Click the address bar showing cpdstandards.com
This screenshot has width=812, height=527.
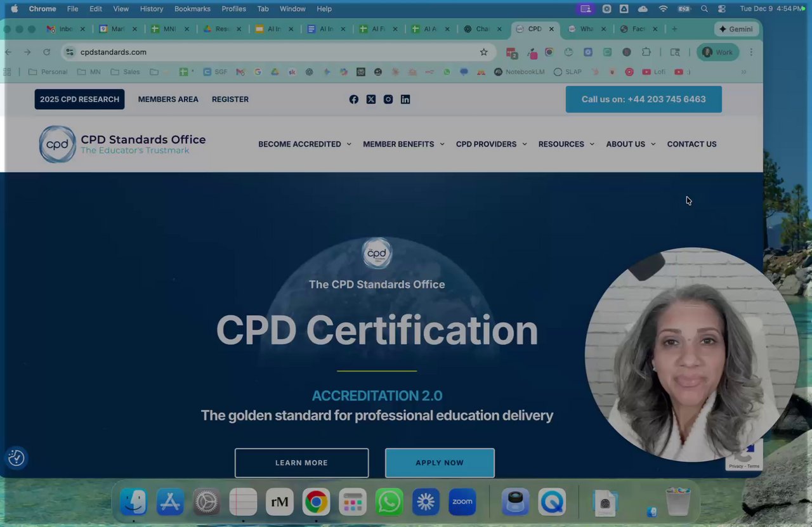point(279,52)
